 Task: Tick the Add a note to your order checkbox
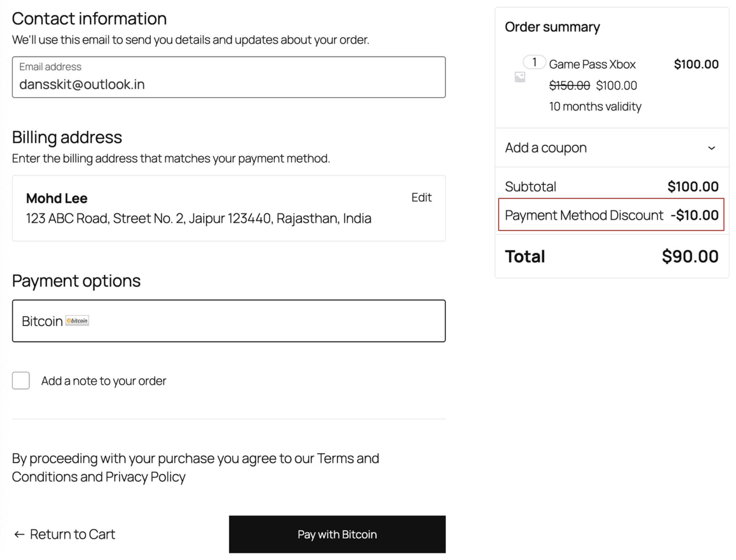(21, 380)
